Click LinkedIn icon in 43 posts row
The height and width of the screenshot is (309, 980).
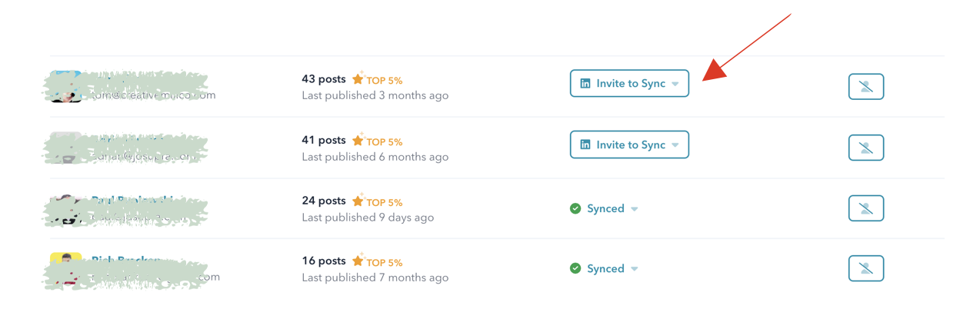pos(585,84)
